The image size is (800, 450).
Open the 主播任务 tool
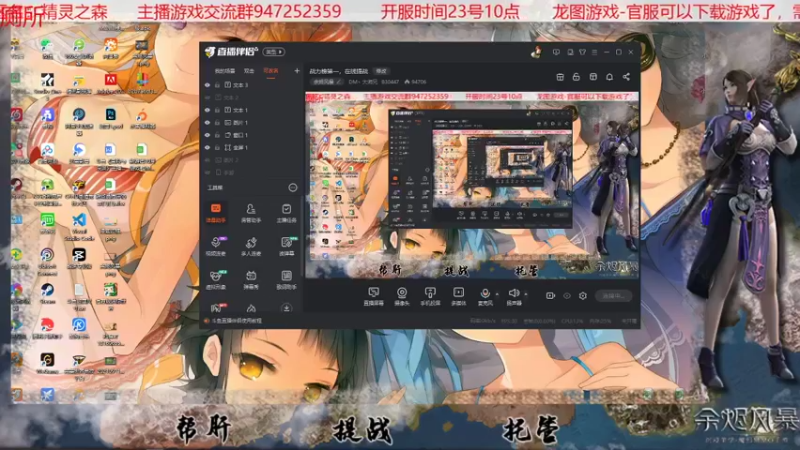coord(286,213)
